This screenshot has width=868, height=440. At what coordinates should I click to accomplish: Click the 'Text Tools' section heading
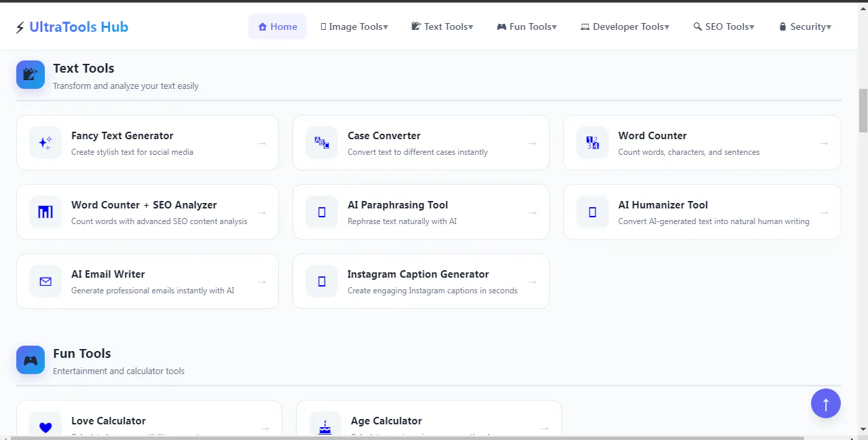[x=83, y=68]
